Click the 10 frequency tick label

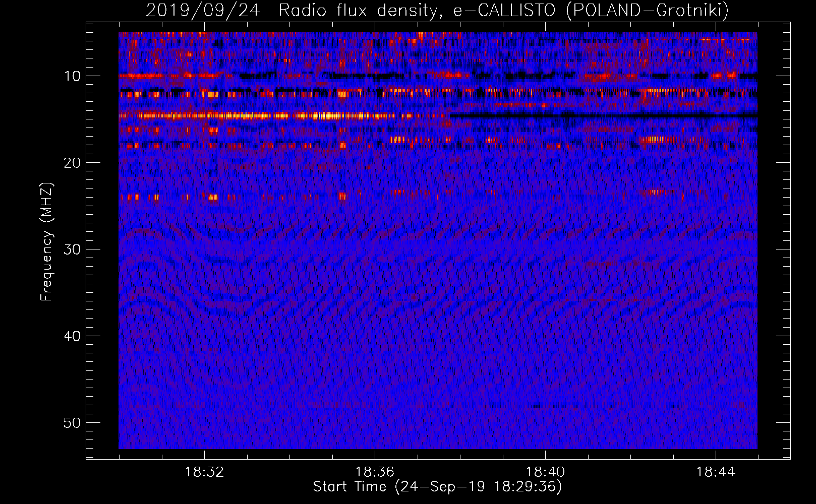pos(73,76)
